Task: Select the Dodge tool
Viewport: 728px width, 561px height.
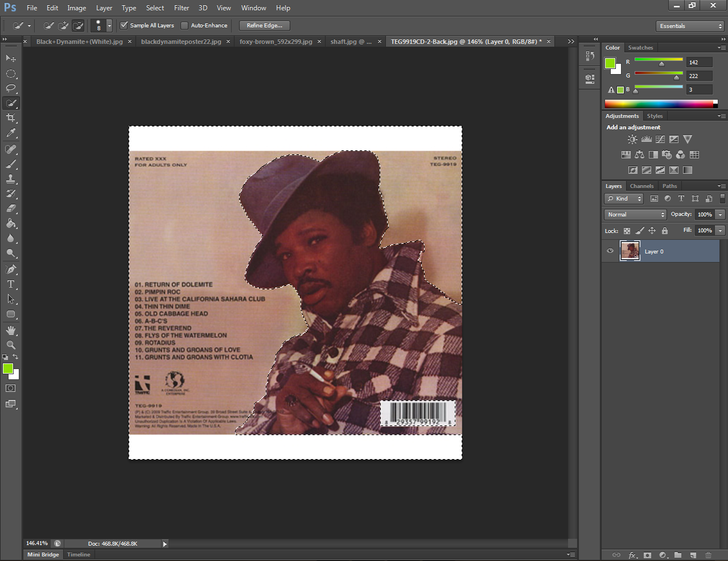Action: pyautogui.click(x=11, y=253)
